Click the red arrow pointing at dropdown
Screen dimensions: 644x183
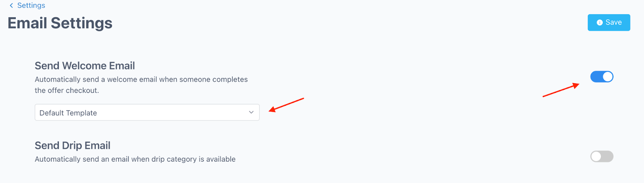tap(286, 105)
